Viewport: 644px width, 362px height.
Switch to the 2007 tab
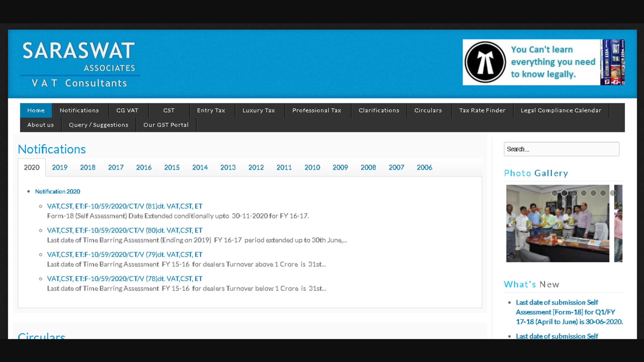(x=396, y=167)
